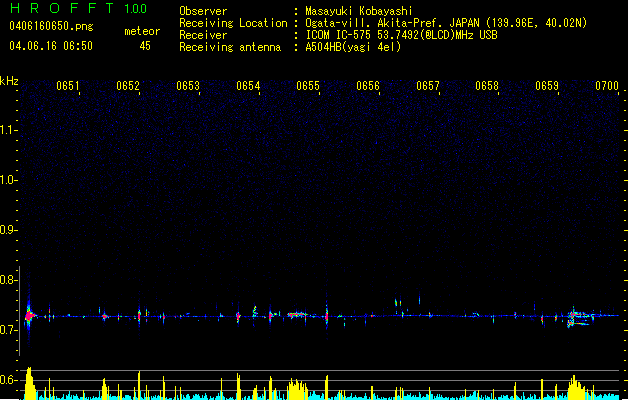
Task: Click the 0656 time marker
Action: click(x=368, y=86)
